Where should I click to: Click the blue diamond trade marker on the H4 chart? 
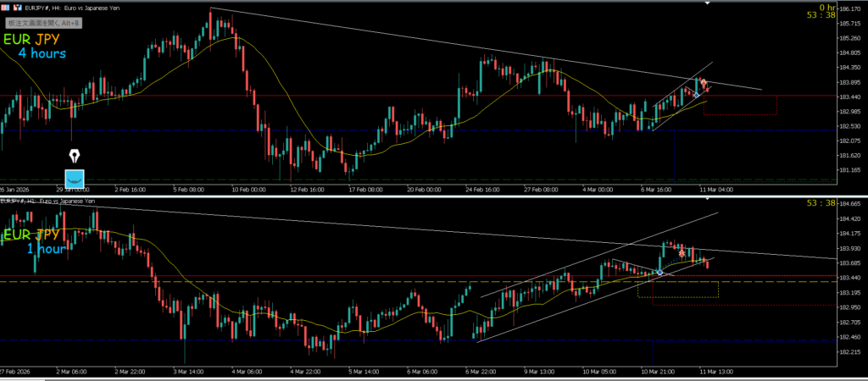click(x=696, y=96)
